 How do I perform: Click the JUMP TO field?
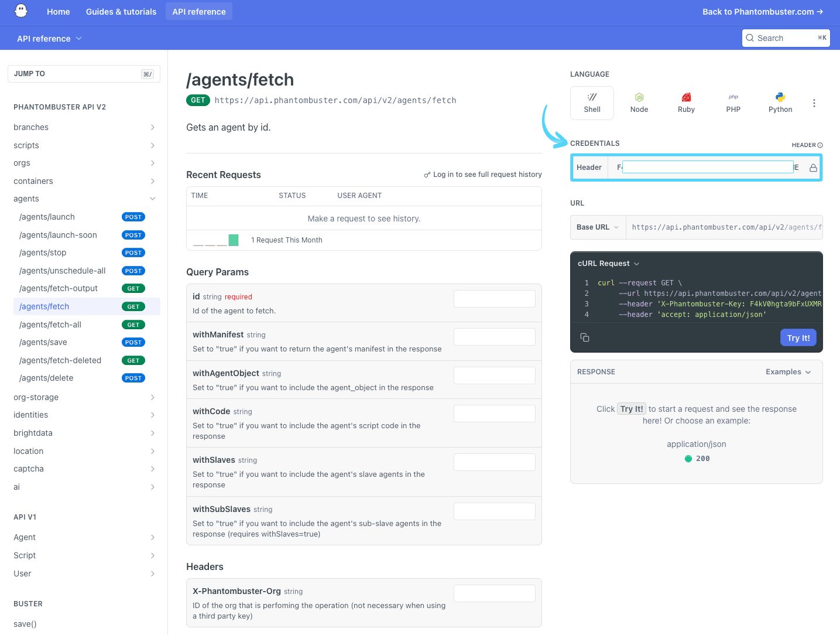(84, 74)
